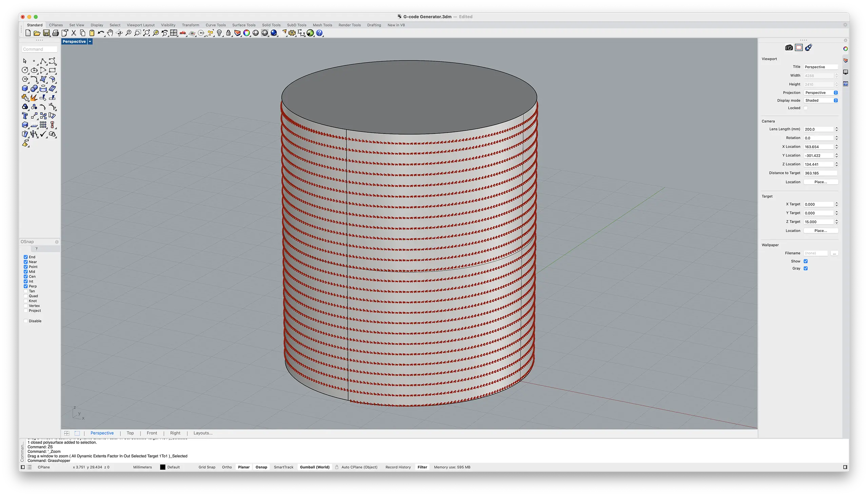Open Layers from the toolbar icon
Image resolution: width=868 pixels, height=496 pixels.
click(237, 33)
